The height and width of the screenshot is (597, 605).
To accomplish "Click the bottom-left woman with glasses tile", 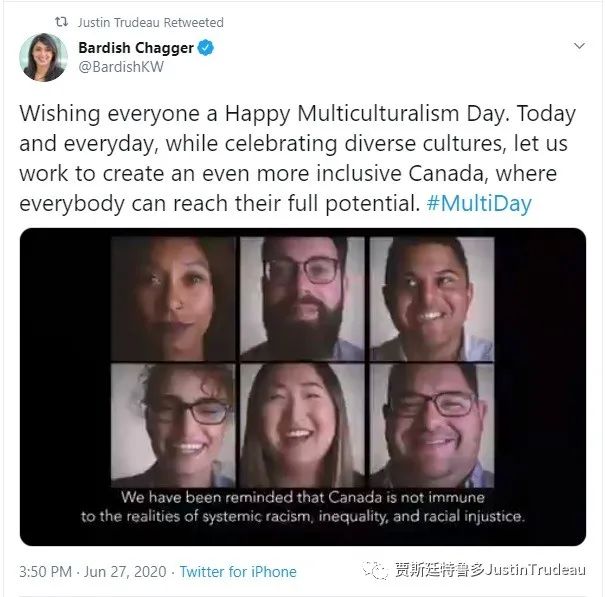I will tap(173, 425).
